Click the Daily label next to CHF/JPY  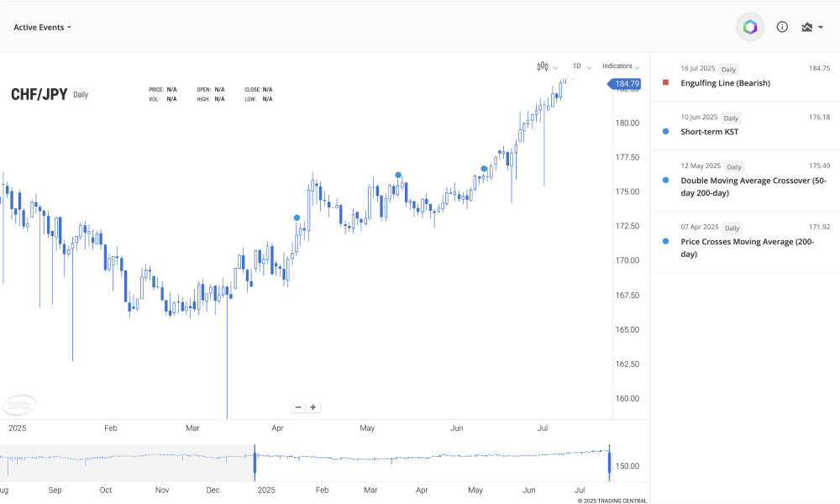click(x=80, y=95)
